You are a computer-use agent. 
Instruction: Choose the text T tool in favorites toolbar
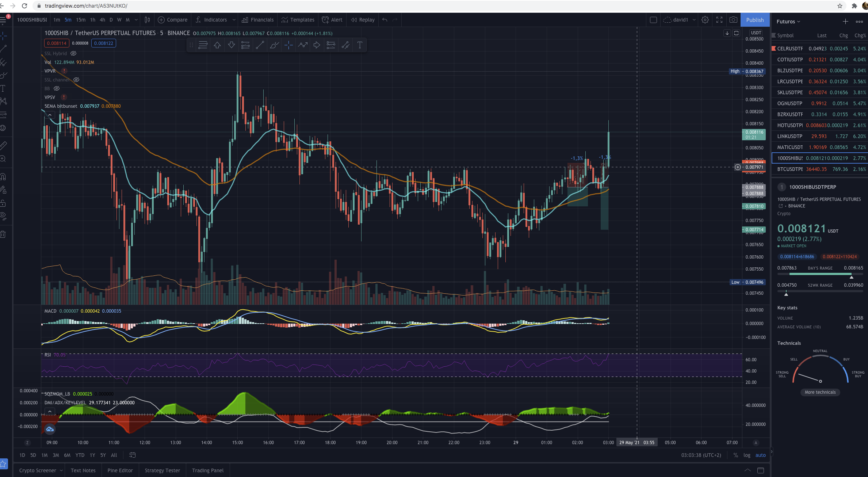[x=360, y=45]
